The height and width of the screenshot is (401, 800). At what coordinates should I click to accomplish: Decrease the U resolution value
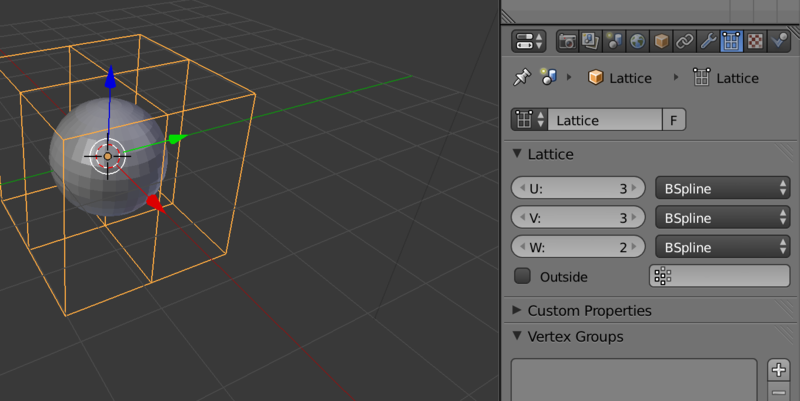[522, 188]
